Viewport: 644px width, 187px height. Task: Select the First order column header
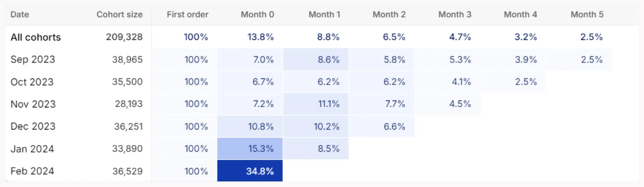coord(187,14)
